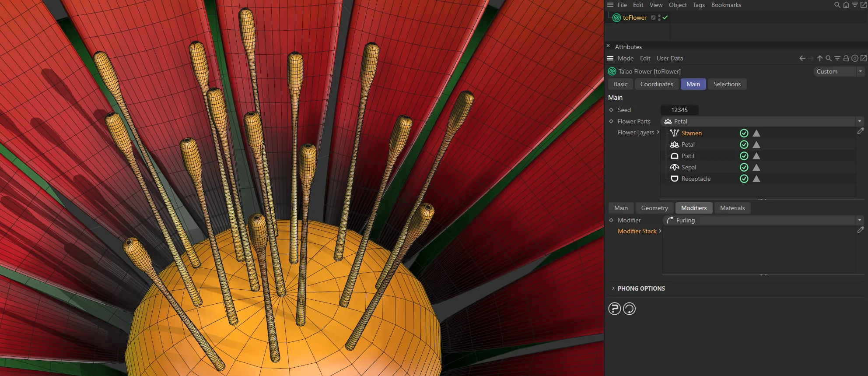The width and height of the screenshot is (868, 376).
Task: Expand the Modifier Stack chevron
Action: (x=660, y=231)
